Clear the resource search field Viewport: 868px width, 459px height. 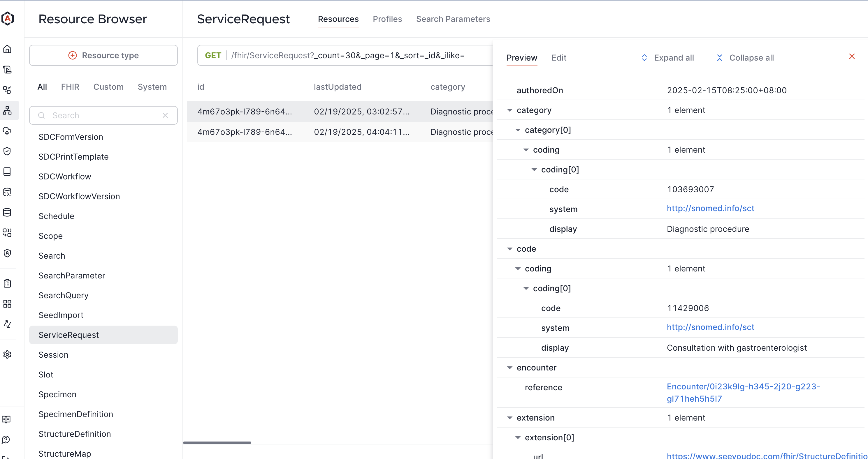pyautogui.click(x=165, y=115)
